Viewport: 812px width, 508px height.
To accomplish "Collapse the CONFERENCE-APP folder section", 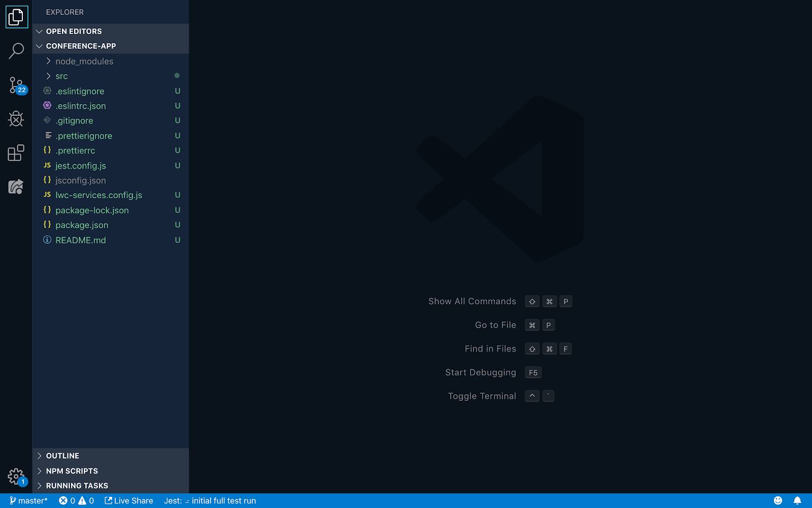I will (111, 46).
